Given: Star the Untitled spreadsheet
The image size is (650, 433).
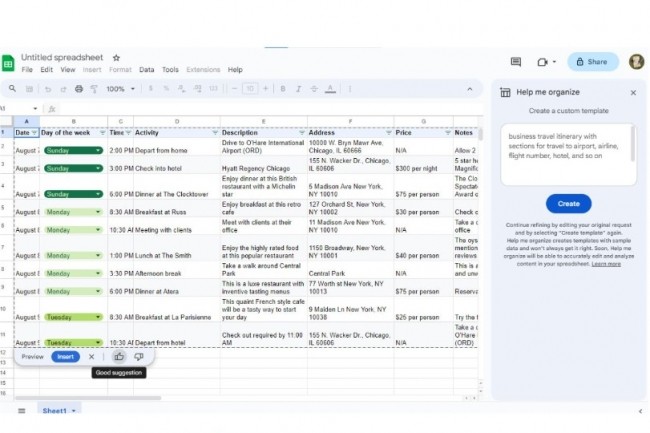Looking at the screenshot, I should tap(116, 58).
